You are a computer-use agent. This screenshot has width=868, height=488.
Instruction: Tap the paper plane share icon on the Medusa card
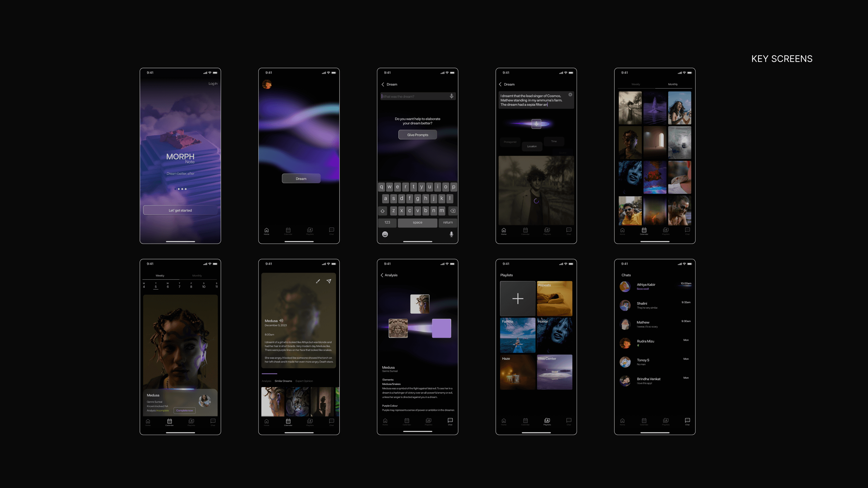[x=329, y=281]
